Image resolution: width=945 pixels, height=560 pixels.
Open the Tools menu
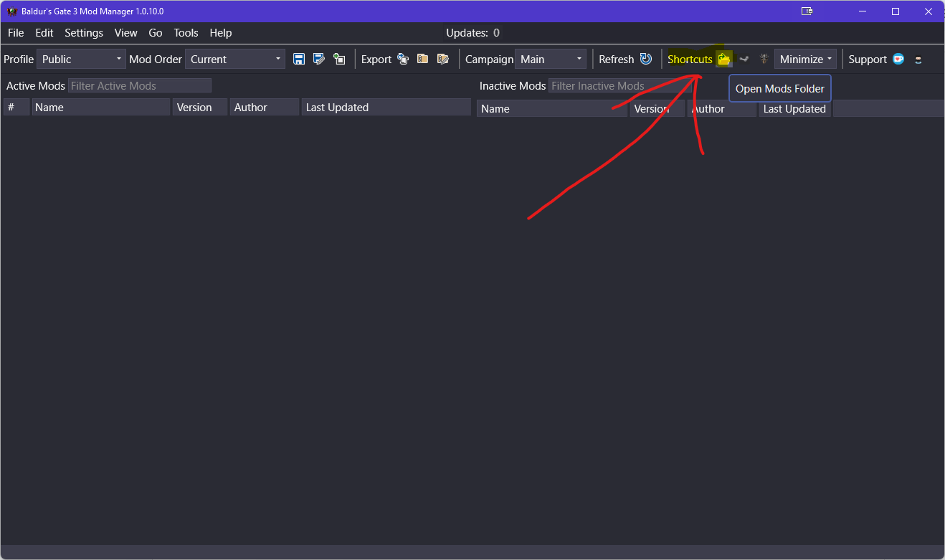click(186, 33)
